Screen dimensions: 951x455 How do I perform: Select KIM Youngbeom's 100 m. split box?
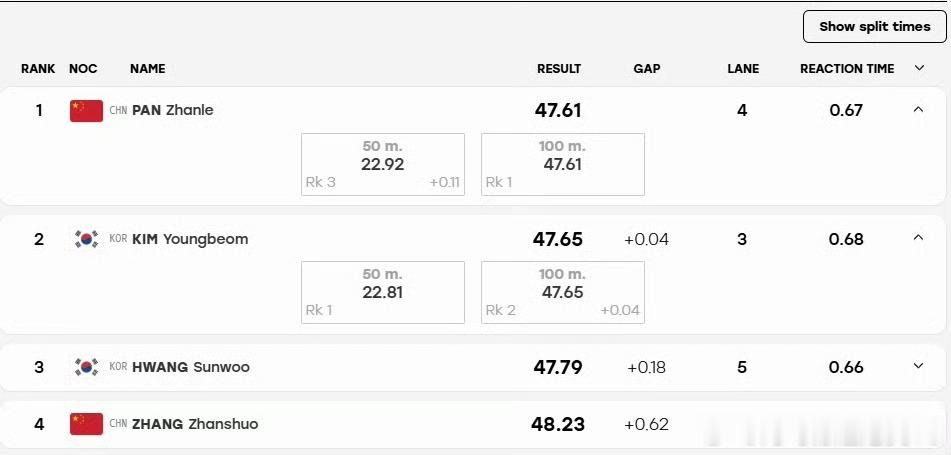click(x=563, y=292)
